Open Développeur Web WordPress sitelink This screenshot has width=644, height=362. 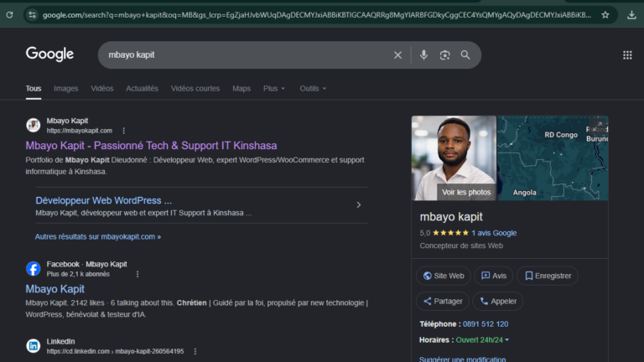103,200
